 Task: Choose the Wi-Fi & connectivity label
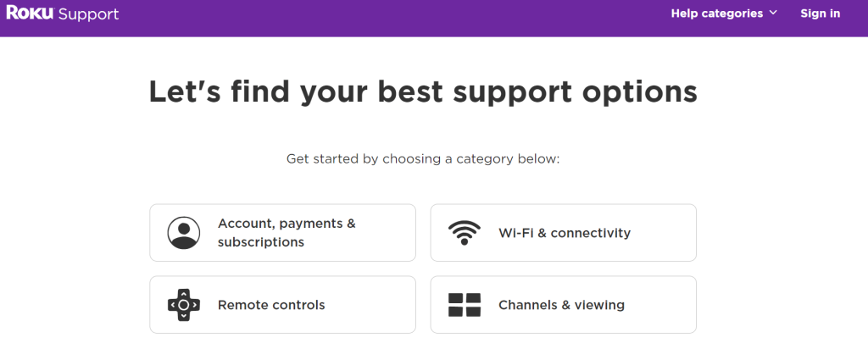tap(564, 233)
